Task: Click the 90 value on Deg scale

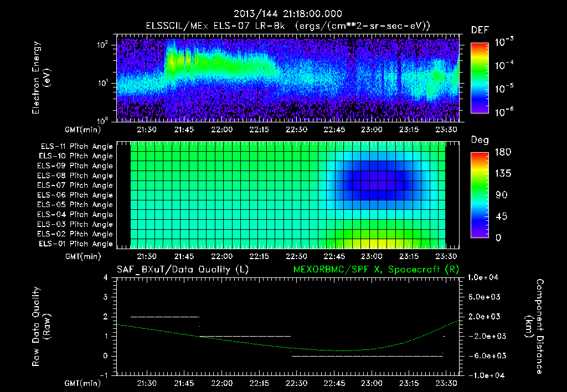Action: [x=501, y=195]
